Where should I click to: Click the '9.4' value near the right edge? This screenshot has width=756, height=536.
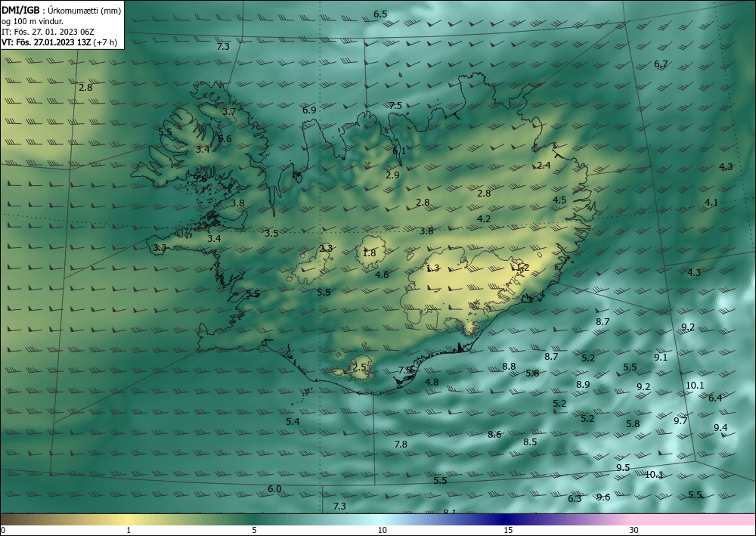720,428
